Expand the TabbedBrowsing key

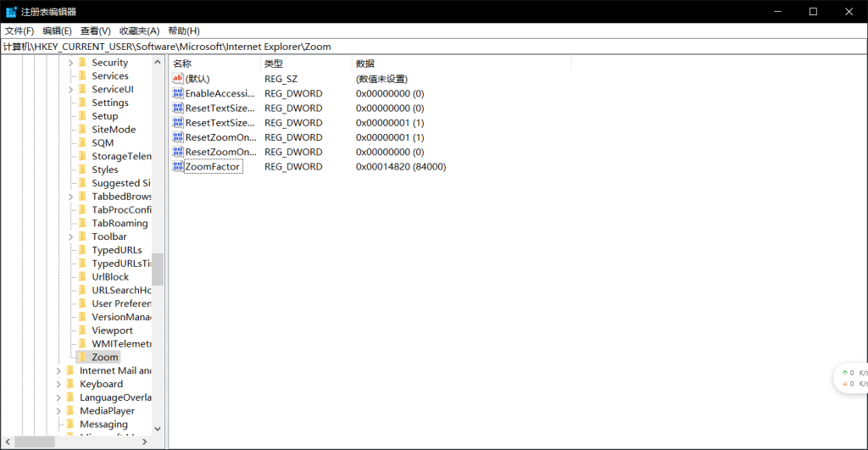pyautogui.click(x=71, y=197)
